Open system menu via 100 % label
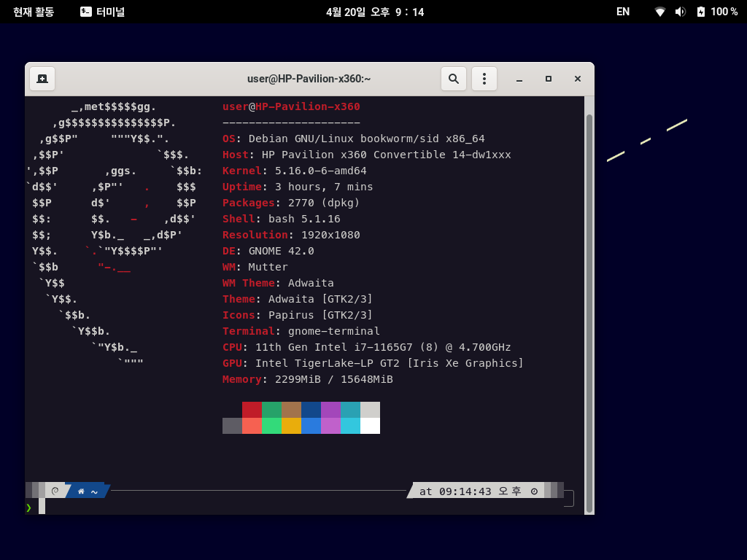The height and width of the screenshot is (560, 747). tap(724, 12)
